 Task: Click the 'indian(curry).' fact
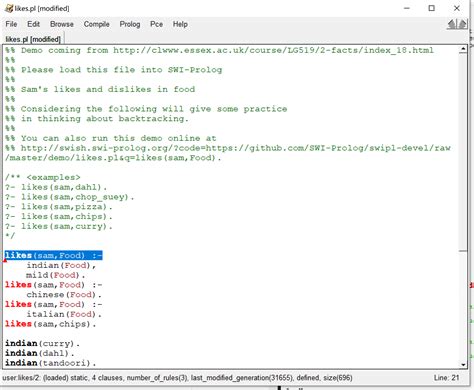coord(42,343)
